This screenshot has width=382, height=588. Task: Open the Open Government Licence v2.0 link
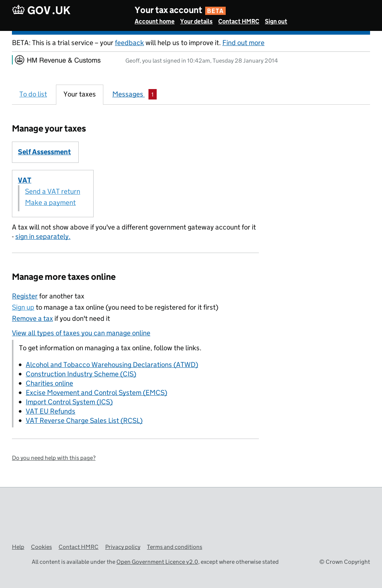coord(157,562)
